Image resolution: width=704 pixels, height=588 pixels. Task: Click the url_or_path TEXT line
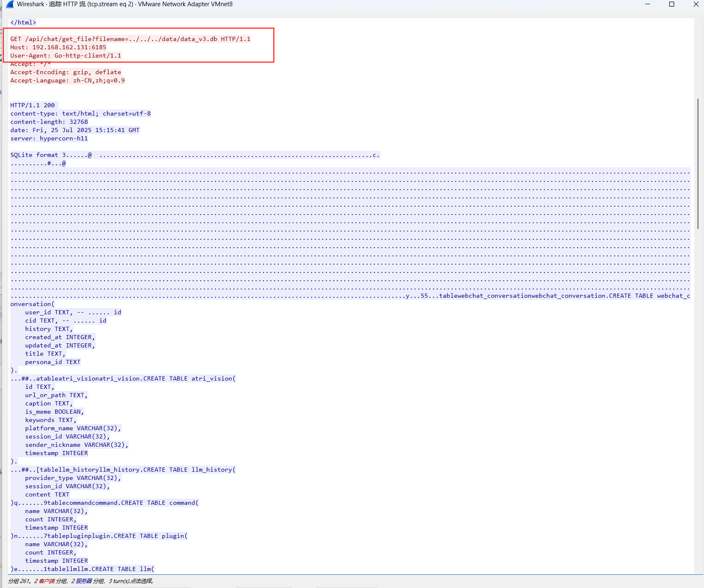[x=56, y=395]
